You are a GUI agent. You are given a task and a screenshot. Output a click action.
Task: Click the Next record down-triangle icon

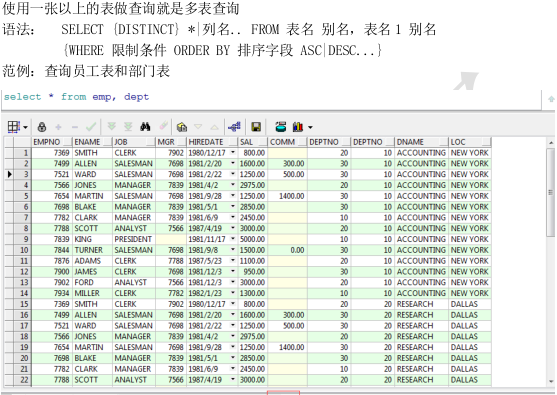click(x=198, y=126)
